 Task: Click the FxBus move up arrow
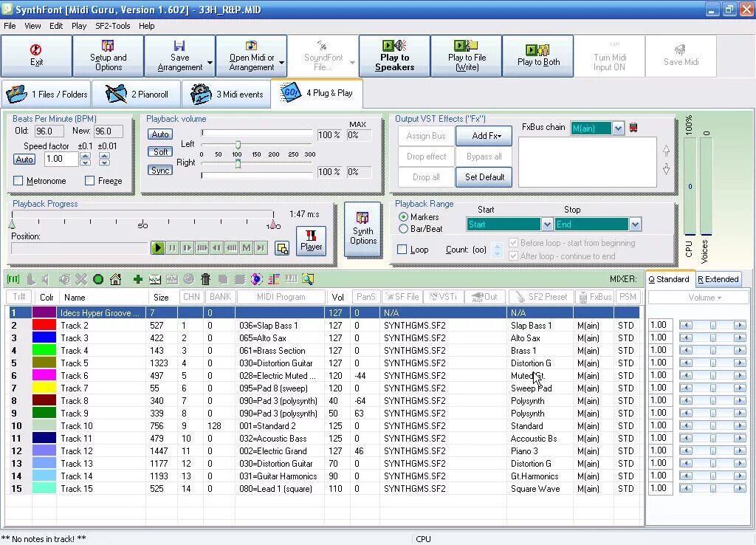pyautogui.click(x=667, y=151)
